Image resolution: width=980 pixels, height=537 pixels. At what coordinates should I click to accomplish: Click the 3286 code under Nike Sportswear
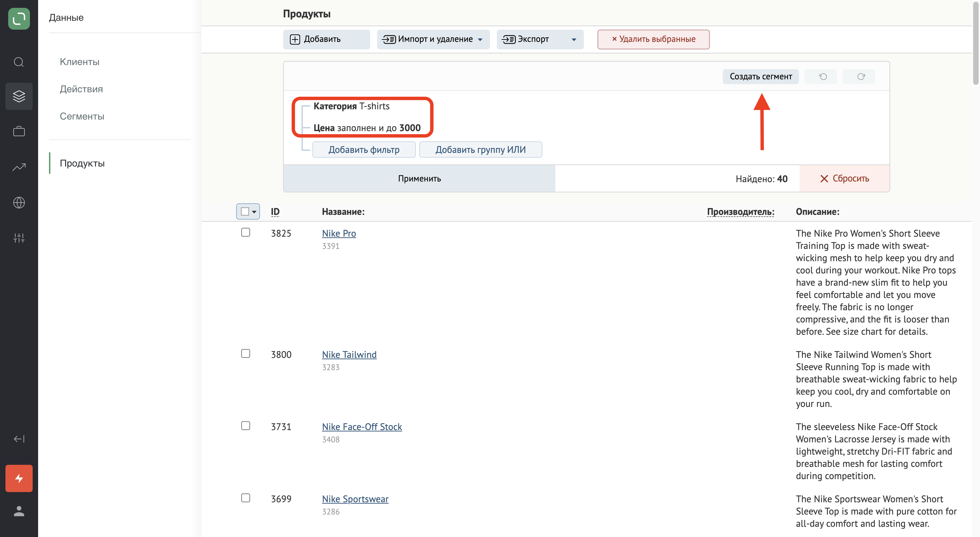(331, 512)
